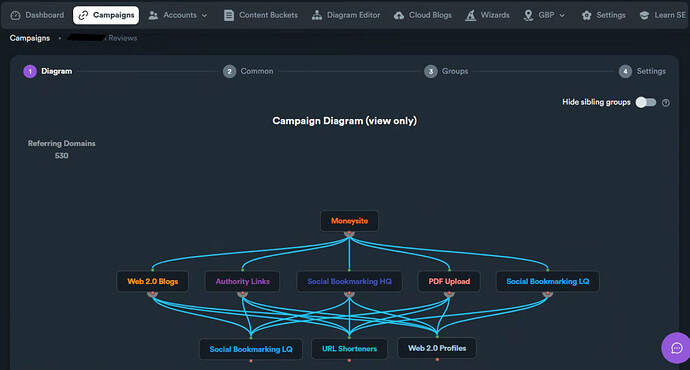
Task: Toggle Hide sibling groups switch
Action: point(646,103)
